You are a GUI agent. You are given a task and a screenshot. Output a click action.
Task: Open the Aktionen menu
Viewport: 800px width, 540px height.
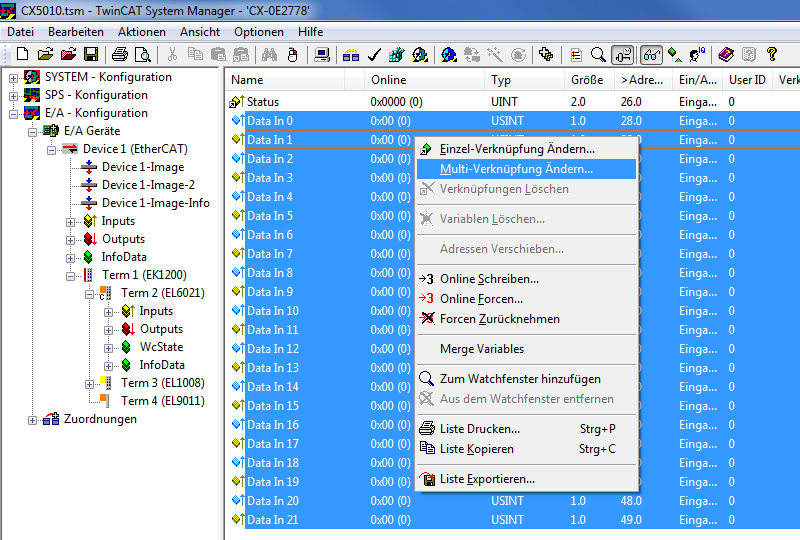tap(142, 32)
